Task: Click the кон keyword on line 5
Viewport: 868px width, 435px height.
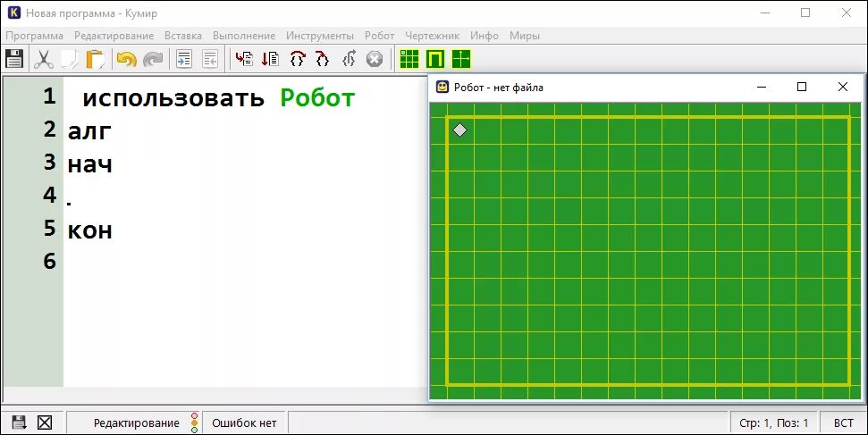Action: [x=89, y=230]
